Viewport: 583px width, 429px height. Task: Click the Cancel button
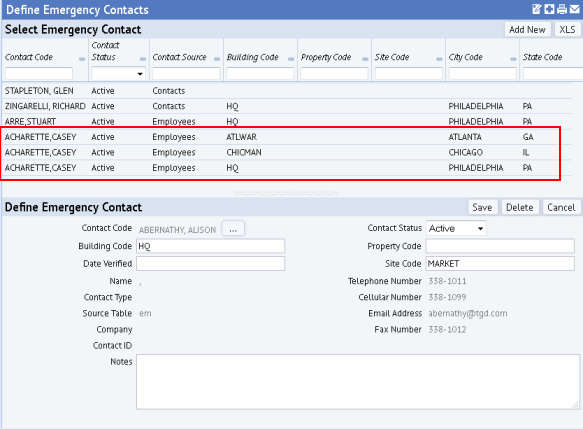click(561, 207)
